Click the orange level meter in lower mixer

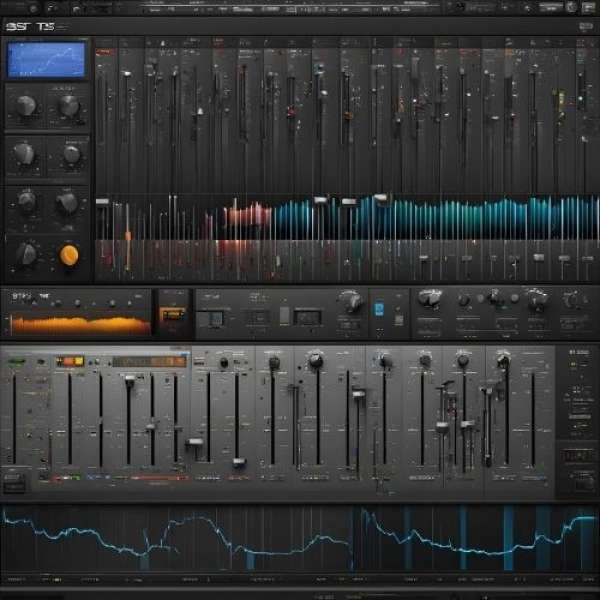pyautogui.click(x=70, y=361)
